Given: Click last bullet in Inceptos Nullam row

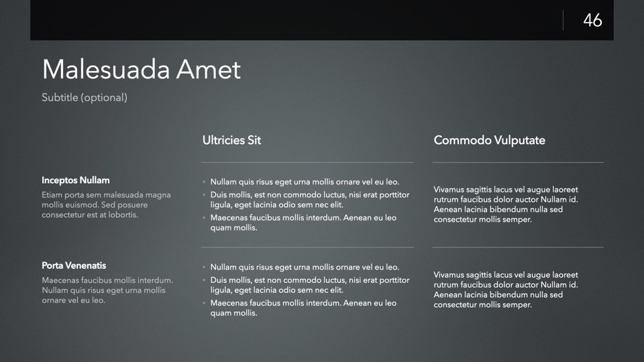Looking at the screenshot, I should (x=303, y=223).
